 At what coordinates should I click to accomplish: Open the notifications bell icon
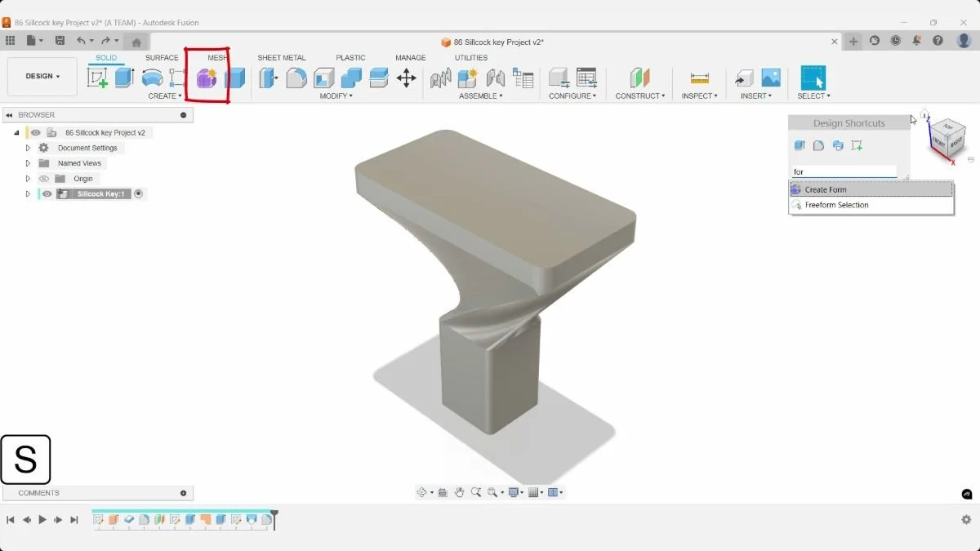coord(917,41)
